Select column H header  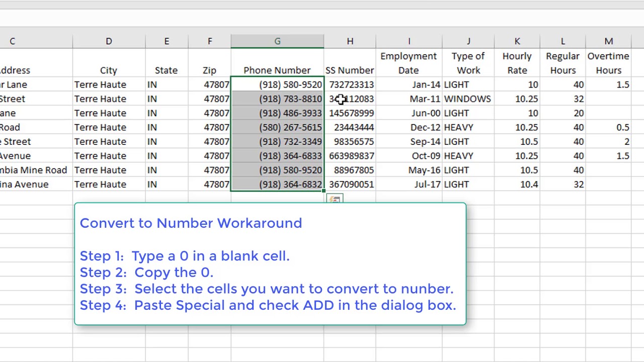click(x=350, y=41)
